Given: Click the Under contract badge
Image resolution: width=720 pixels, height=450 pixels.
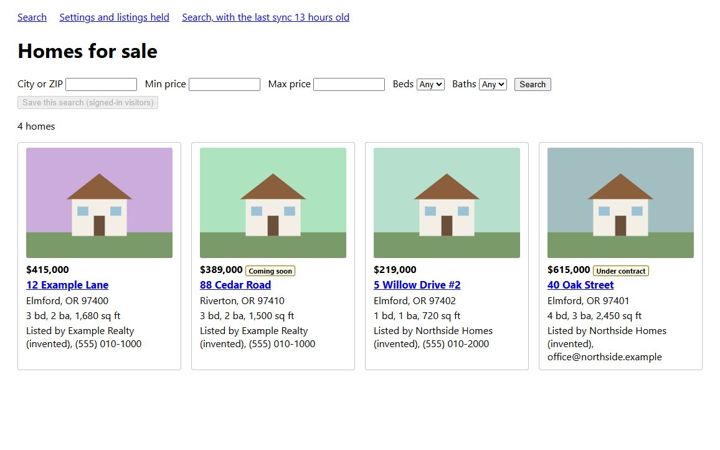Looking at the screenshot, I should tap(621, 271).
